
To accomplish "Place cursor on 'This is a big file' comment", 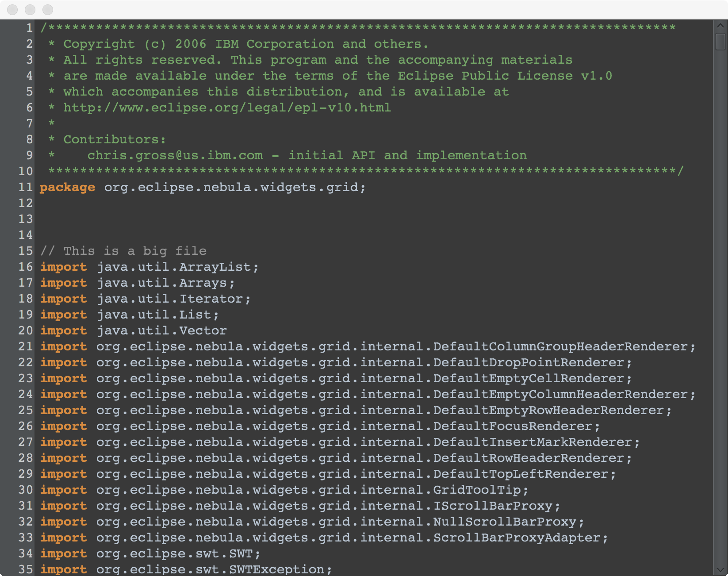I will [x=134, y=251].
